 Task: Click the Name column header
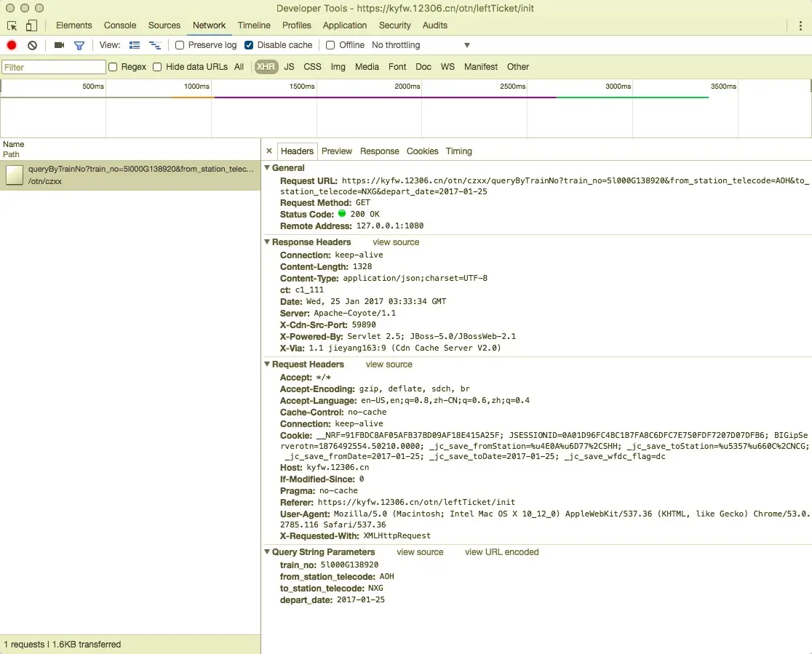[14, 144]
